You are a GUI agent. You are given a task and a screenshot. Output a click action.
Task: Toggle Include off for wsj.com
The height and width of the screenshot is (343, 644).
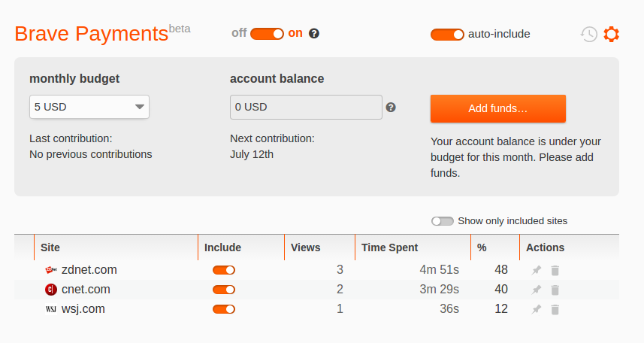[x=224, y=309]
